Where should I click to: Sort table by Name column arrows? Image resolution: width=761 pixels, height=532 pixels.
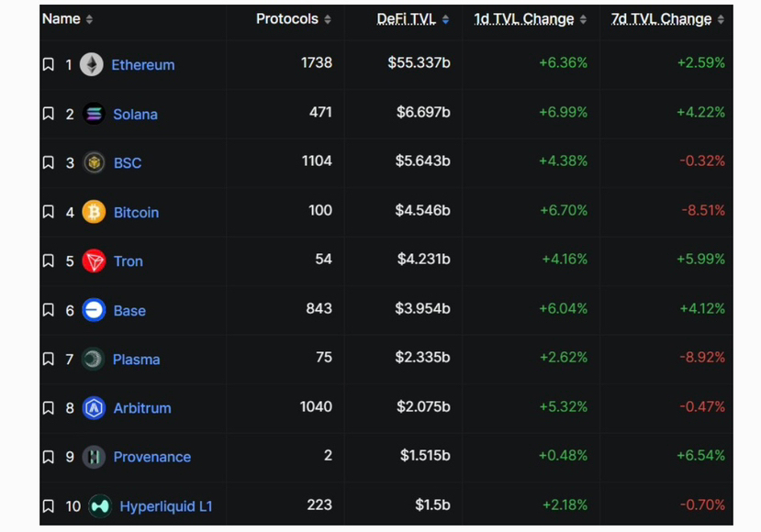point(89,19)
